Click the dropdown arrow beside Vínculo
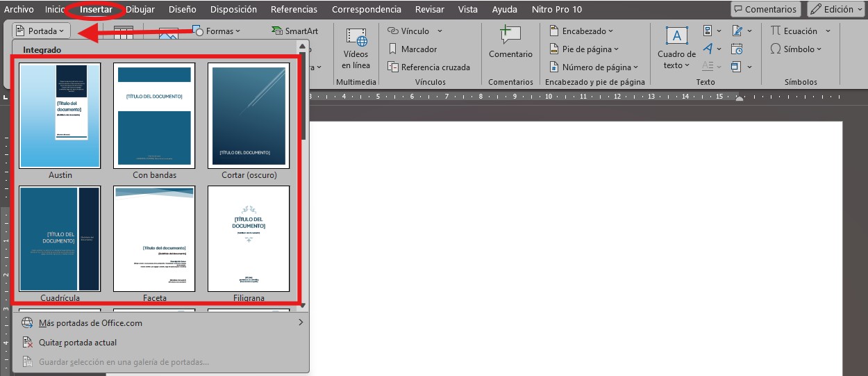868x376 pixels. click(440, 31)
